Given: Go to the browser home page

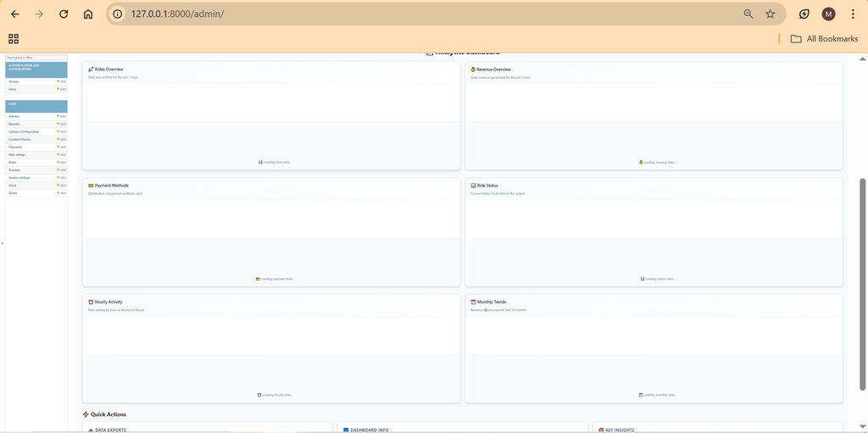Looking at the screenshot, I should [x=88, y=14].
